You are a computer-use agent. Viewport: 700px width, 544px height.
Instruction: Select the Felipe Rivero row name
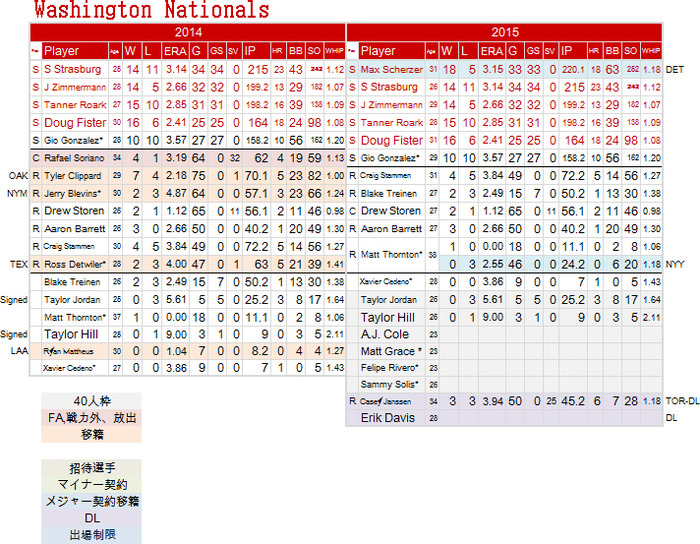coord(390,368)
